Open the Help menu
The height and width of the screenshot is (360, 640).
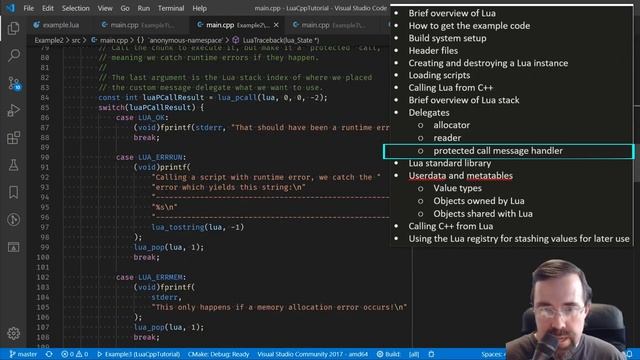tap(199, 8)
